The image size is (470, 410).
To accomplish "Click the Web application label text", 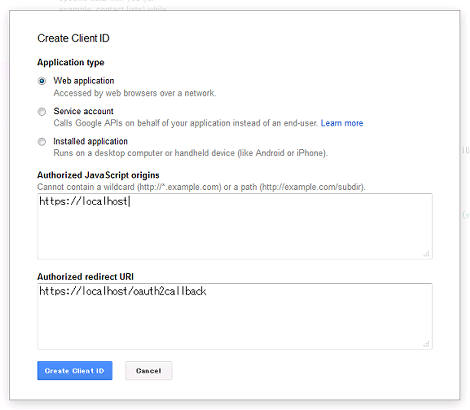I will pos(84,81).
